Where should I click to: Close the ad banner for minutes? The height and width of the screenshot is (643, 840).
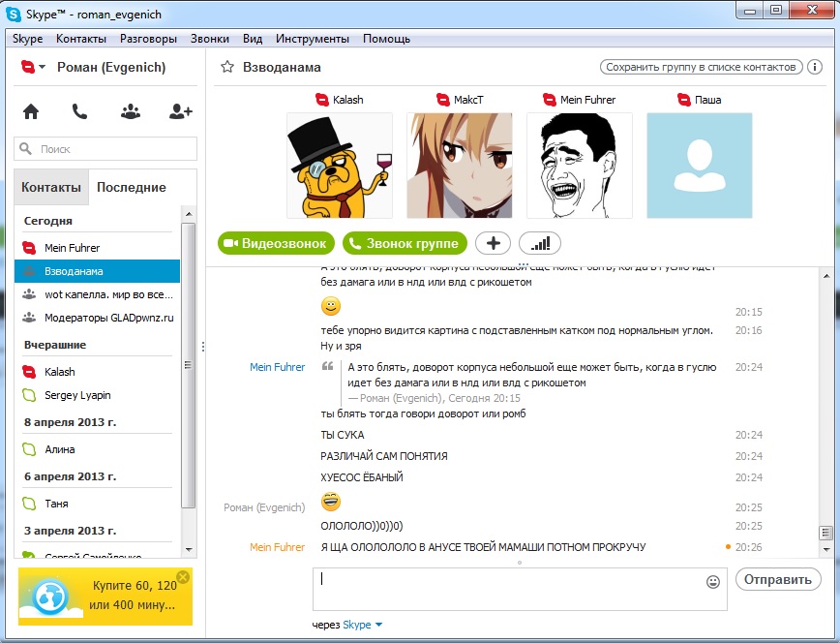[183, 577]
